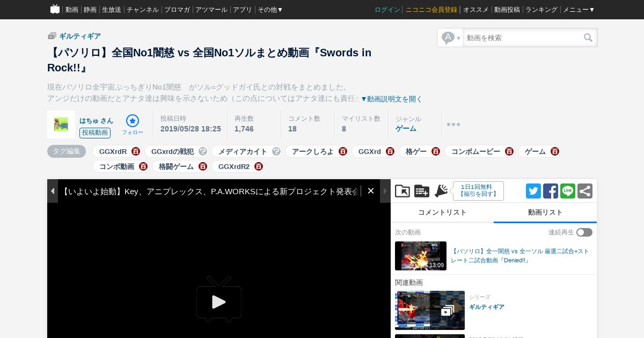Show previous announcement with left arrow
The width and height of the screenshot is (644, 338).
(x=53, y=191)
